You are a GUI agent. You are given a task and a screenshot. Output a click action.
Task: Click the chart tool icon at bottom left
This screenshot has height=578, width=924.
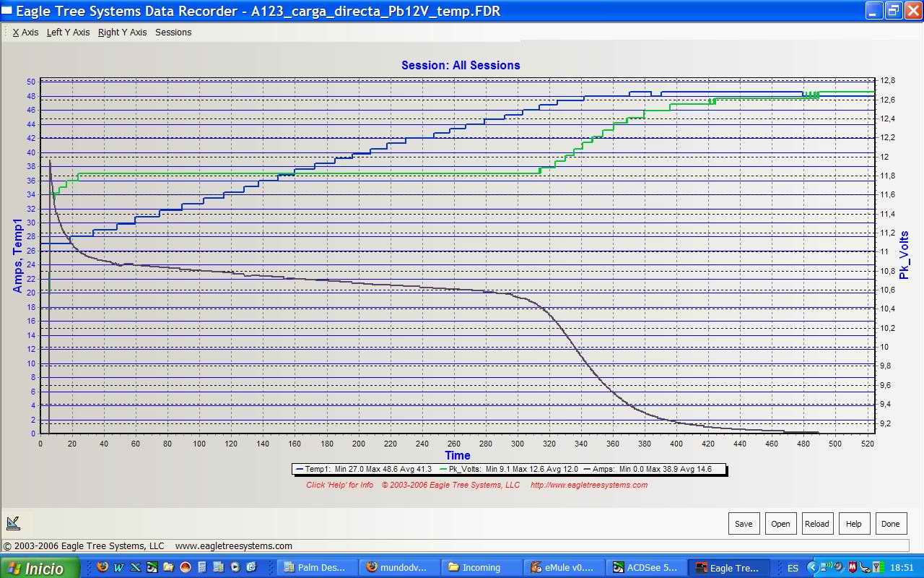pyautogui.click(x=13, y=523)
